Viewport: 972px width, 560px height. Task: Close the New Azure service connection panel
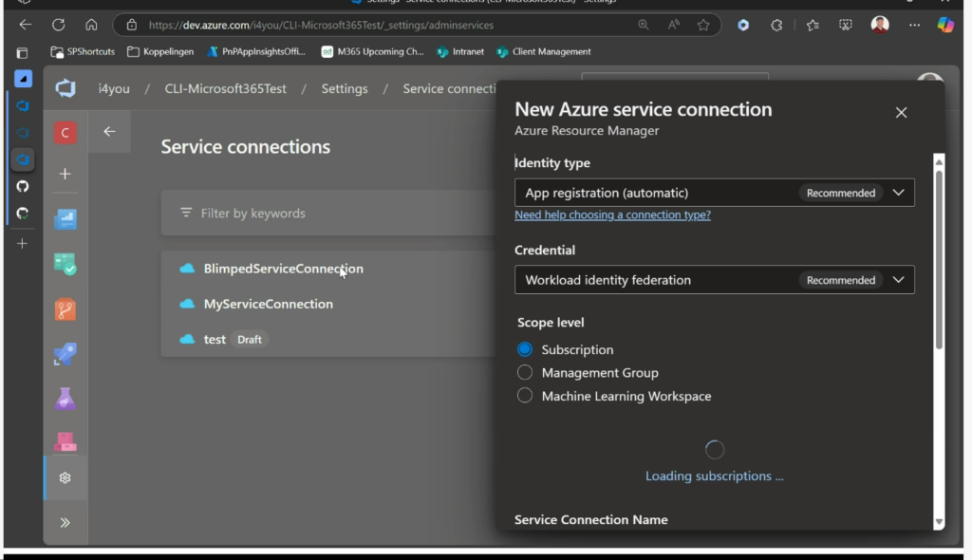coord(901,112)
